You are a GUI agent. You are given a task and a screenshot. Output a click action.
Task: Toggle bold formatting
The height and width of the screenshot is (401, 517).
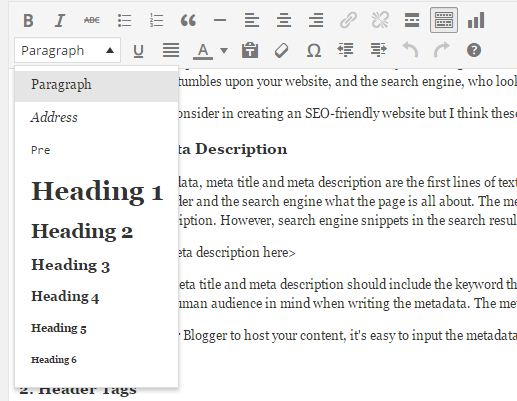[28, 21]
